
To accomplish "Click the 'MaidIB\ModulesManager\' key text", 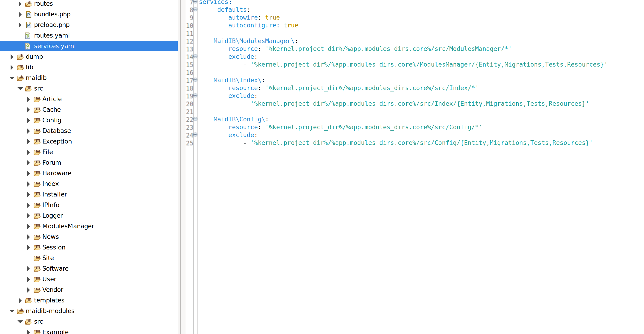I will (254, 41).
